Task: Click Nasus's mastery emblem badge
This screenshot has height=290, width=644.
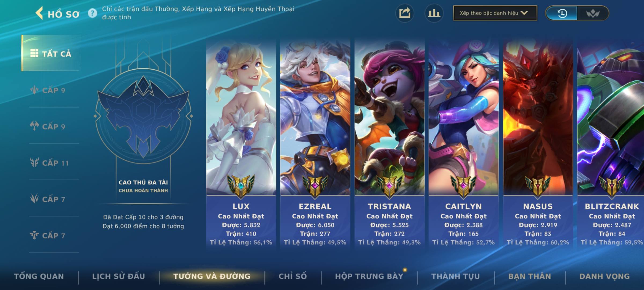Action: pos(538,186)
